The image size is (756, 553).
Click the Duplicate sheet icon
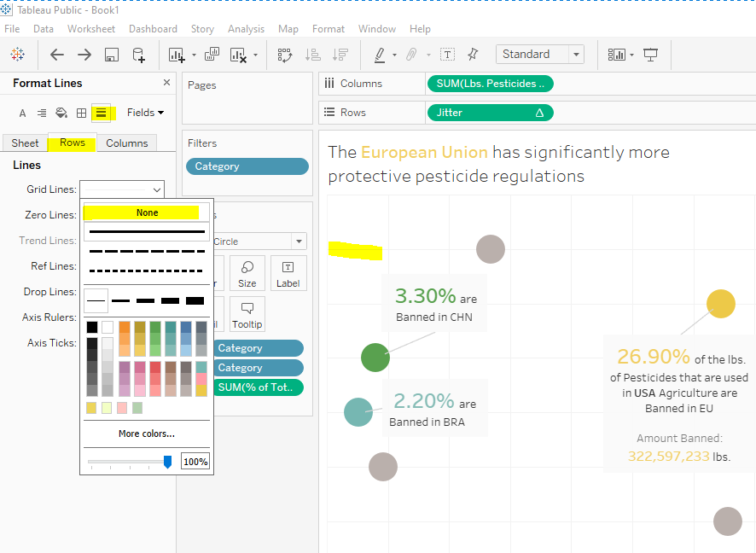click(x=212, y=54)
